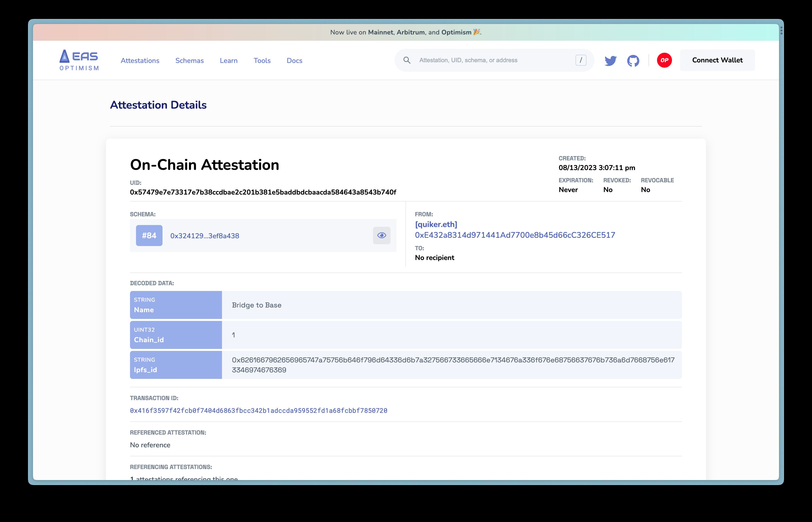Click the slash shortcut key badge
This screenshot has height=522, width=812.
pos(581,60)
